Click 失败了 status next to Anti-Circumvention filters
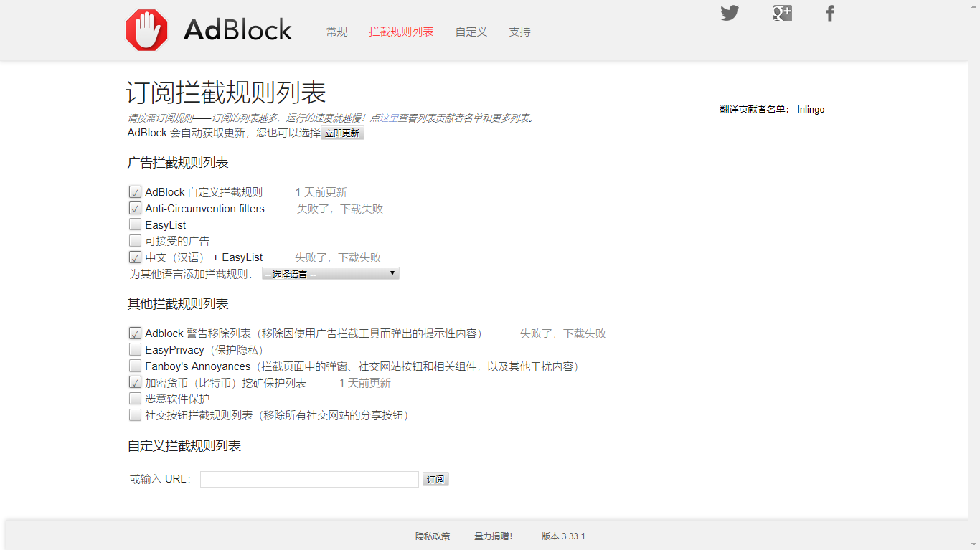980x550 pixels. [340, 209]
